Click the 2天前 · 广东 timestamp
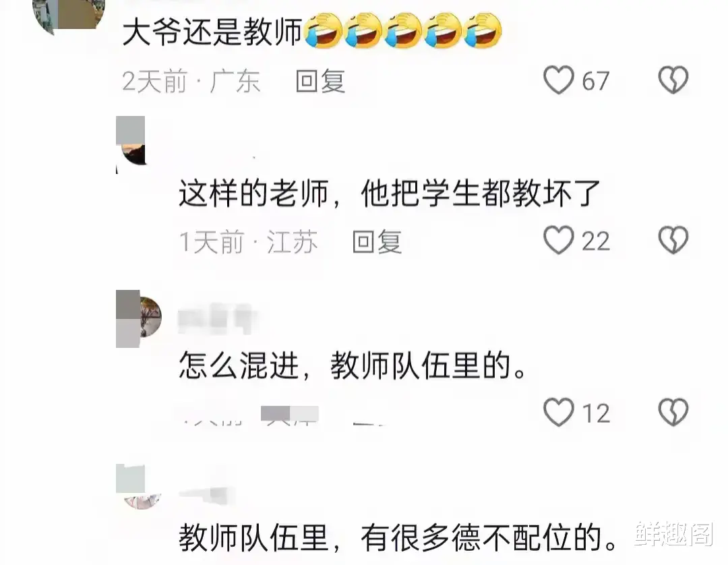The image size is (728, 565). (191, 82)
